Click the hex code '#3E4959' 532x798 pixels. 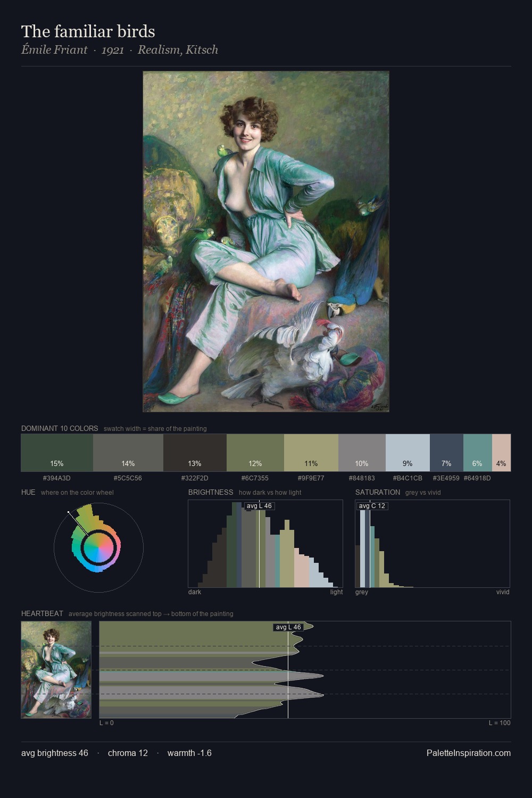(446, 478)
